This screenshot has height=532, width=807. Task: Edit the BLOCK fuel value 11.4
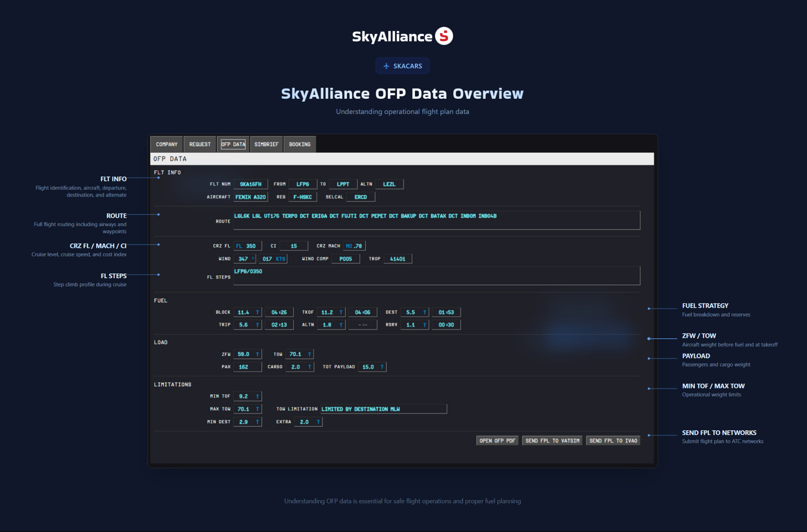(248, 312)
